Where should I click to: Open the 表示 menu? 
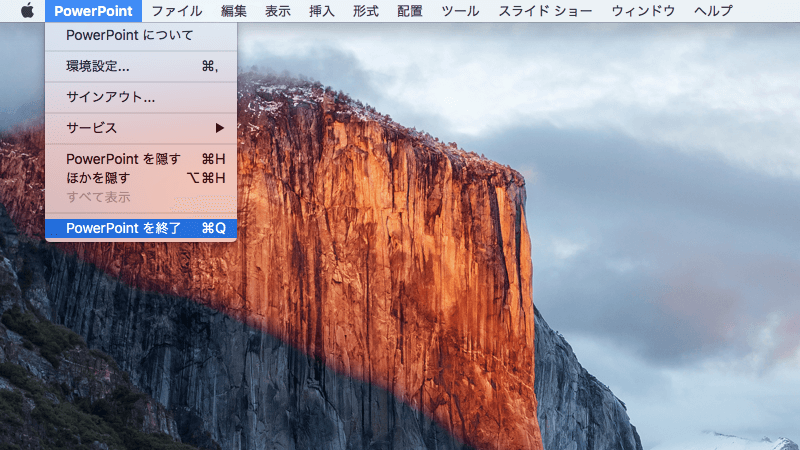278,11
